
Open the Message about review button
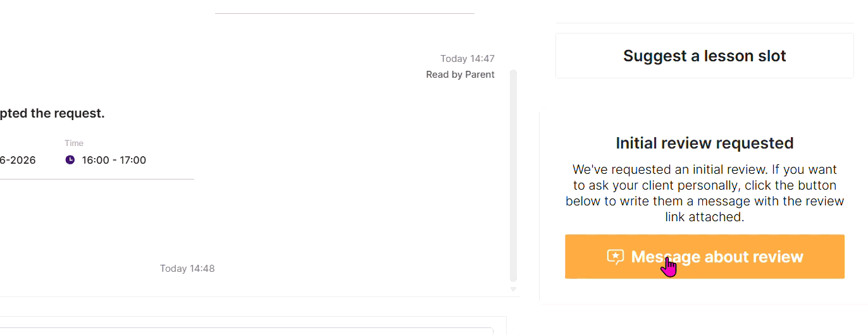tap(704, 257)
